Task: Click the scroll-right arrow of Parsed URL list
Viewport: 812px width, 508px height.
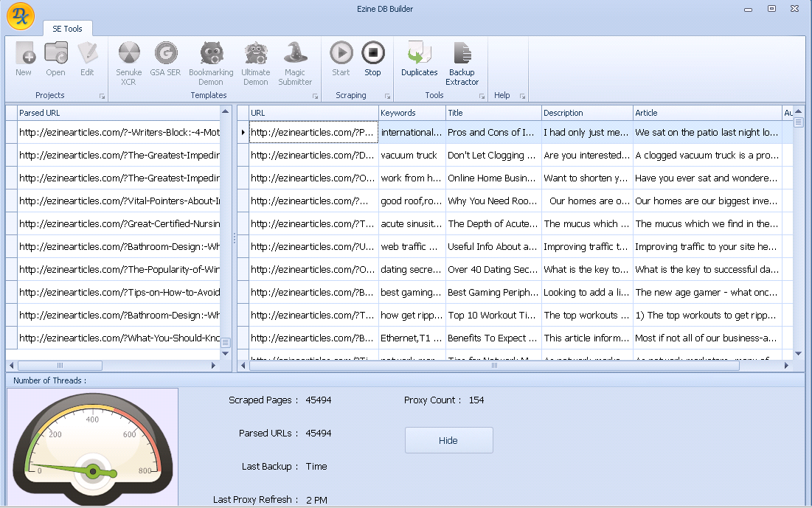Action: click(213, 366)
